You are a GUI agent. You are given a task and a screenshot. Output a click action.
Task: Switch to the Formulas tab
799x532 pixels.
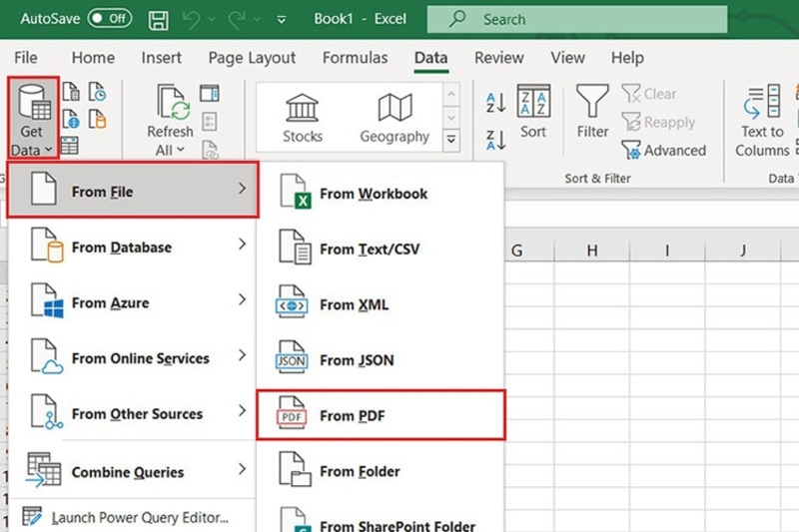point(355,58)
